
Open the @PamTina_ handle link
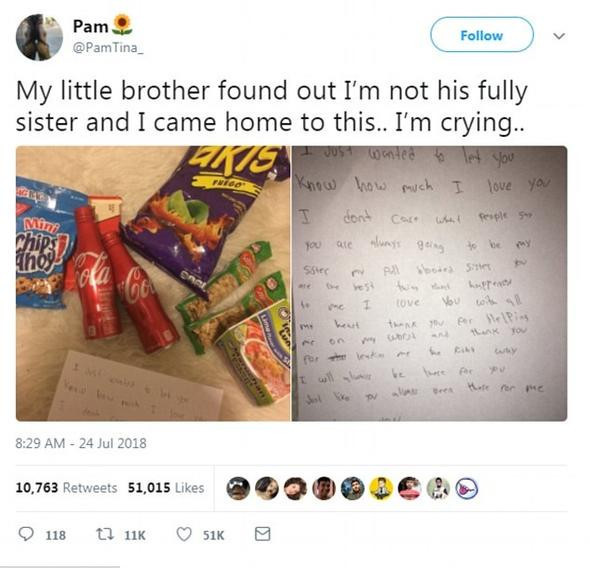108,48
